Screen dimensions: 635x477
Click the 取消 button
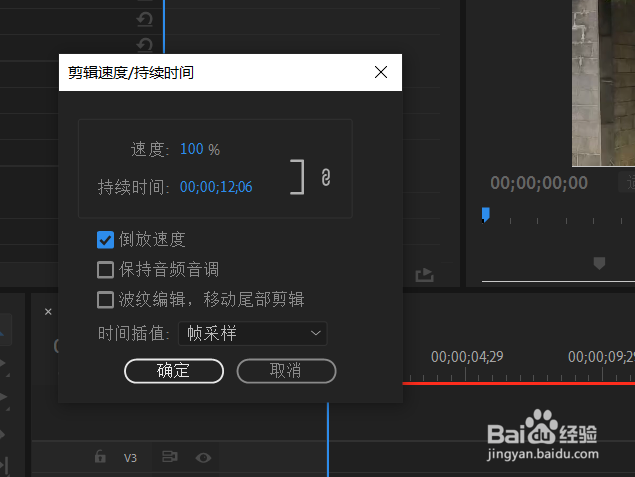pos(286,371)
